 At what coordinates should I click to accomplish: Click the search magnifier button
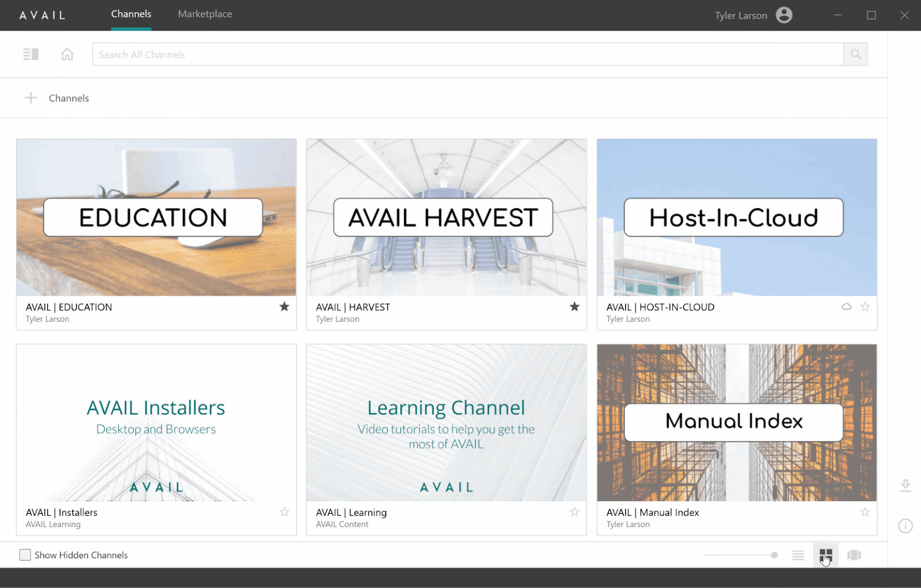[x=855, y=55]
